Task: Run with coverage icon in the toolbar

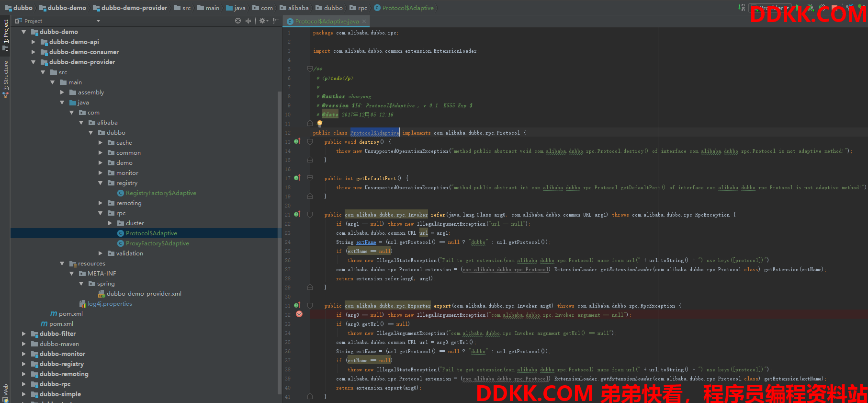Action: [823, 8]
